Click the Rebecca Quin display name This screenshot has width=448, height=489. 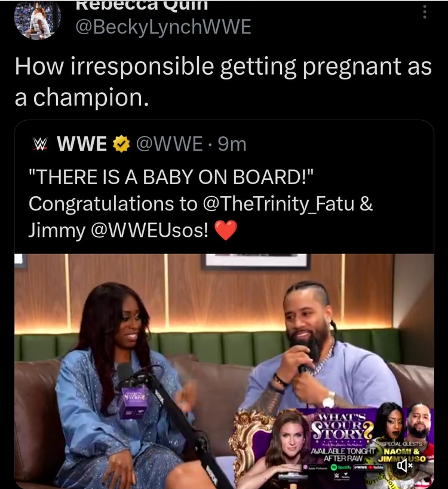142,5
